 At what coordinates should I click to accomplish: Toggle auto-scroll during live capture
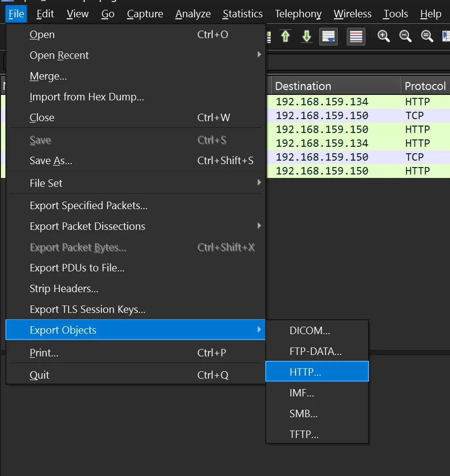click(328, 37)
